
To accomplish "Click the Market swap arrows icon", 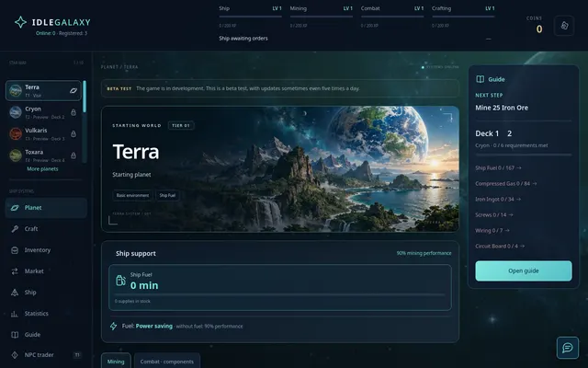I will pyautogui.click(x=15, y=271).
